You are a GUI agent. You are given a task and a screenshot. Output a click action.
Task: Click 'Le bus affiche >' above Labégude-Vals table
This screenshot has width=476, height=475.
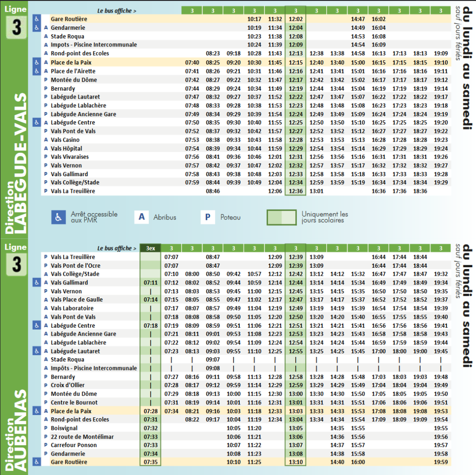coord(117,11)
